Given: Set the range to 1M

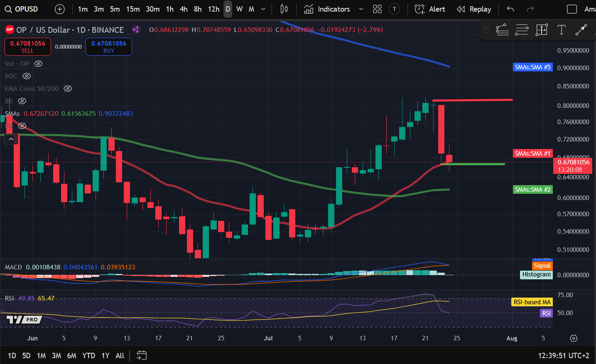Looking at the screenshot, I should click(41, 355).
